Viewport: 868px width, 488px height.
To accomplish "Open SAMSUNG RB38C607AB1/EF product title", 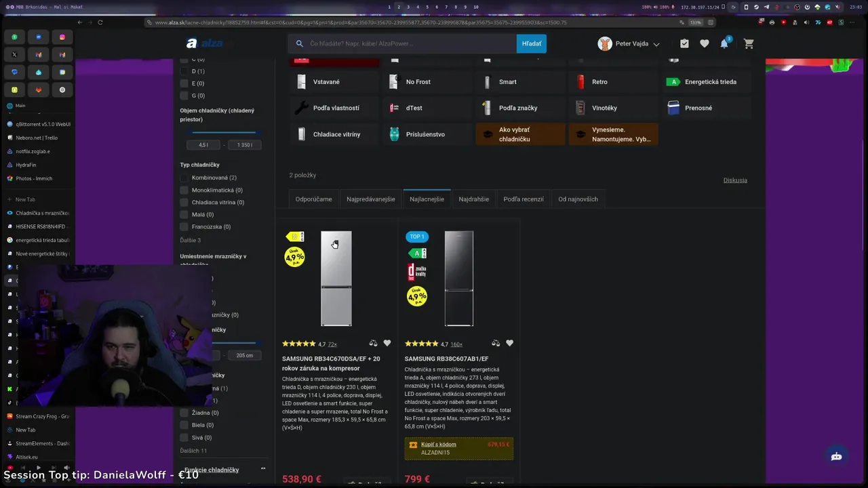I will point(446,359).
